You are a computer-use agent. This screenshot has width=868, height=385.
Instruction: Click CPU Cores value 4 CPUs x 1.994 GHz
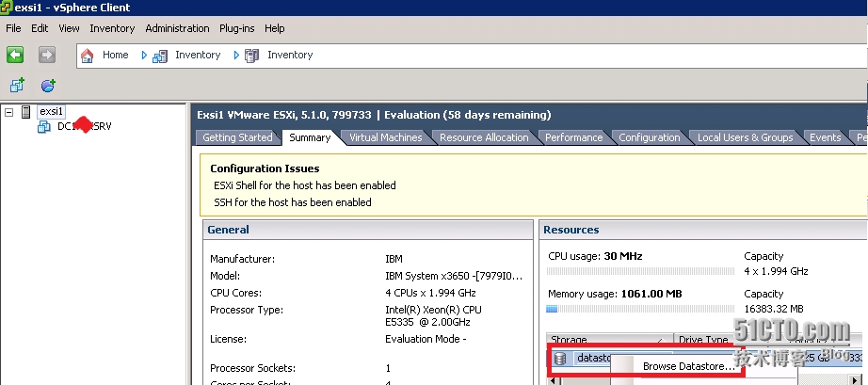tap(430, 293)
